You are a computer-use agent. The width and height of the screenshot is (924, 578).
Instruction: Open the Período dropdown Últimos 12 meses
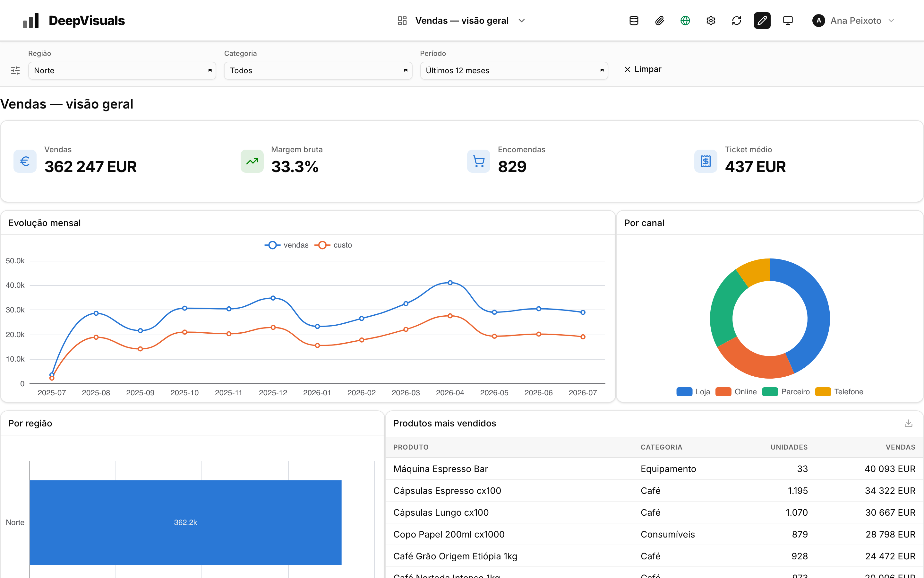click(x=514, y=71)
